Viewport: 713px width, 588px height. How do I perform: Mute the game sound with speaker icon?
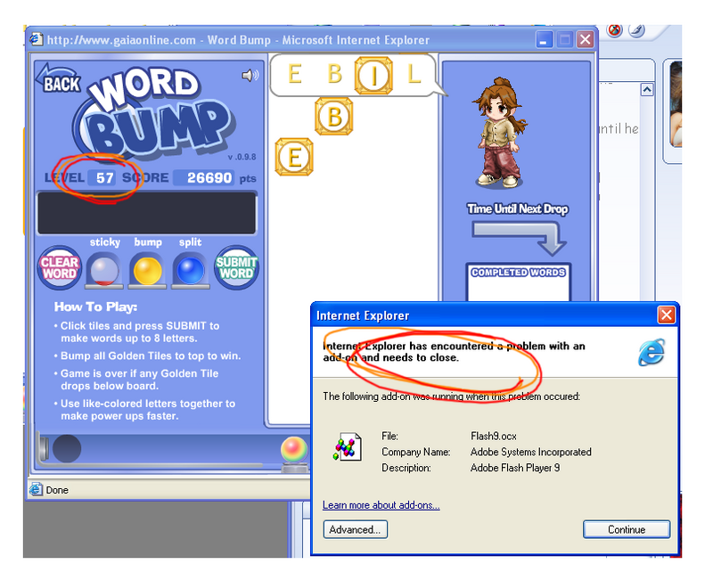250,75
